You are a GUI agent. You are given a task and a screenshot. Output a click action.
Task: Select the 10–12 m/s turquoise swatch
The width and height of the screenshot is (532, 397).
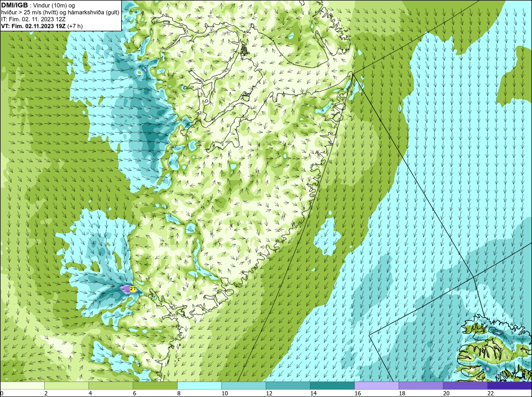(244, 386)
